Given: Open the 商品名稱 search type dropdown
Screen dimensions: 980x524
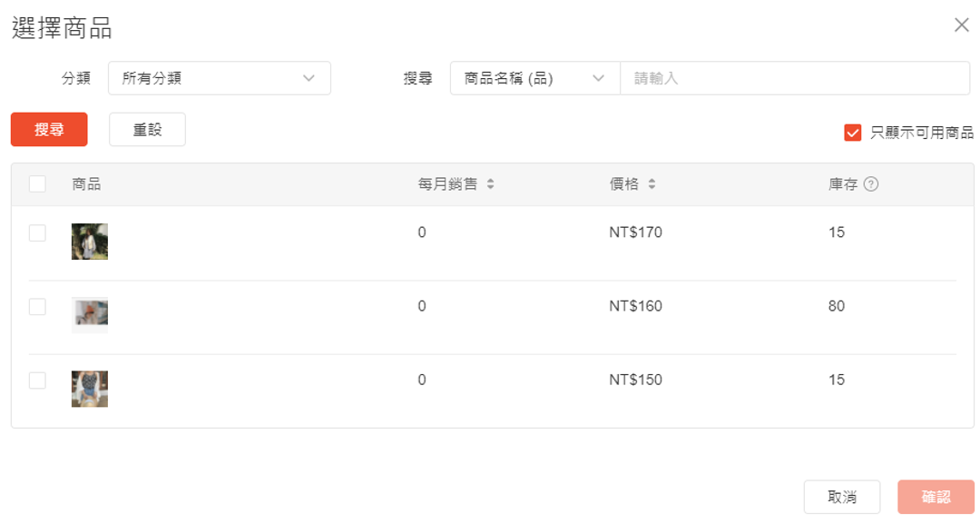Looking at the screenshot, I should pyautogui.click(x=534, y=78).
